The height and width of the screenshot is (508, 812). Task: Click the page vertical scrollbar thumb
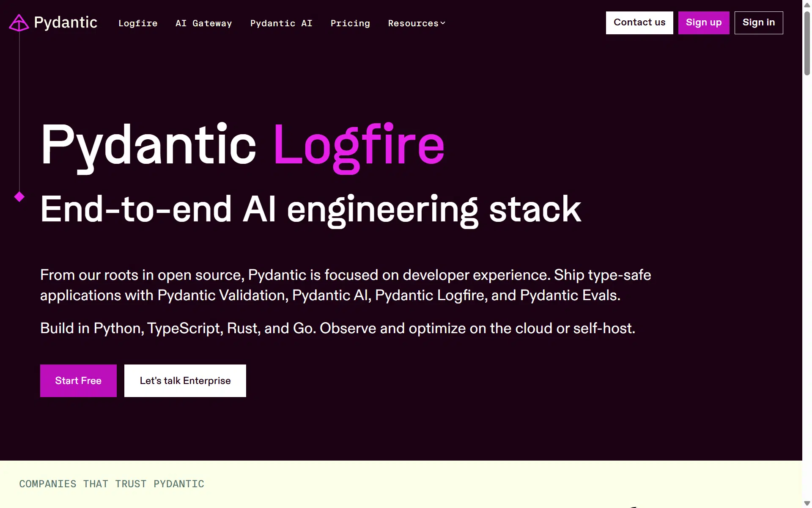(x=807, y=44)
